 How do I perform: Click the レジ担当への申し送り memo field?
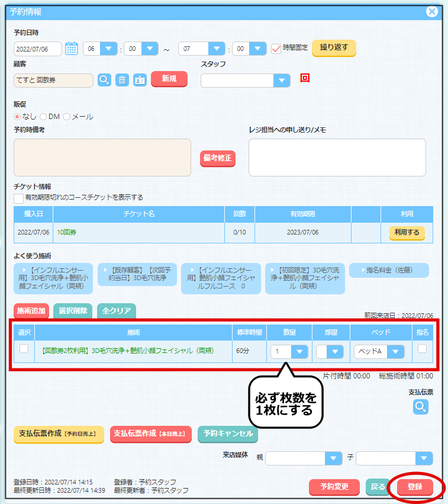tap(337, 158)
